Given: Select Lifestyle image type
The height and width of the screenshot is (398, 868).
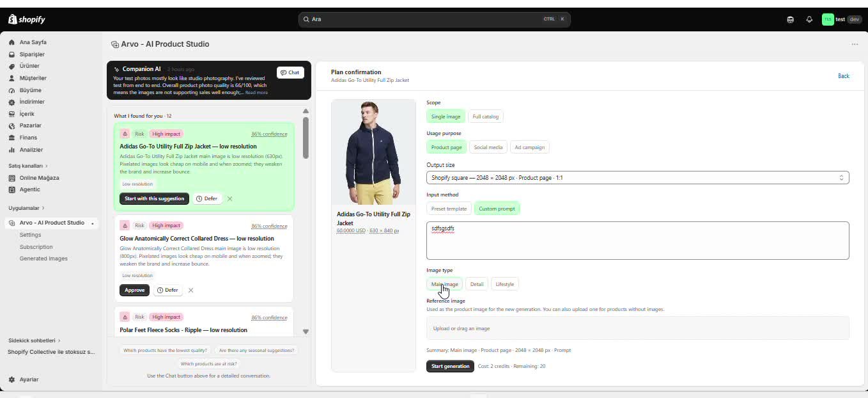Looking at the screenshot, I should [505, 284].
